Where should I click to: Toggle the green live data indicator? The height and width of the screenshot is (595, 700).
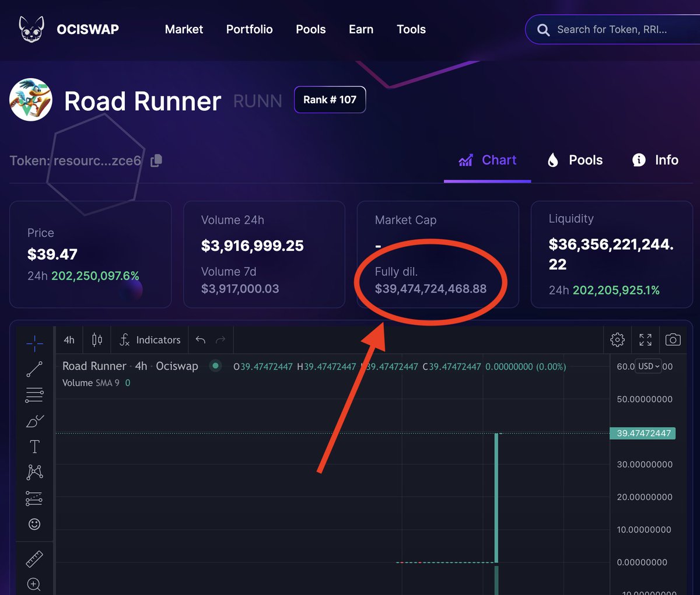215,366
